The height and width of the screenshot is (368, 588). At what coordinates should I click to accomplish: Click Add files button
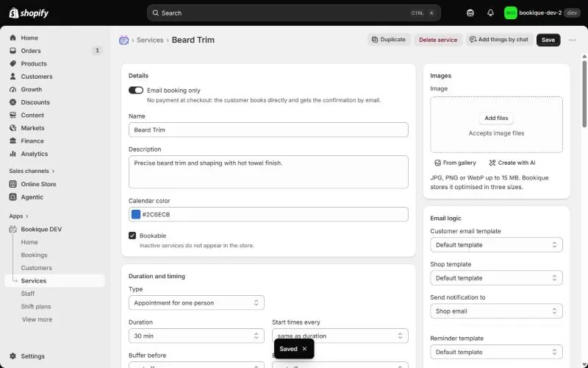(x=496, y=118)
